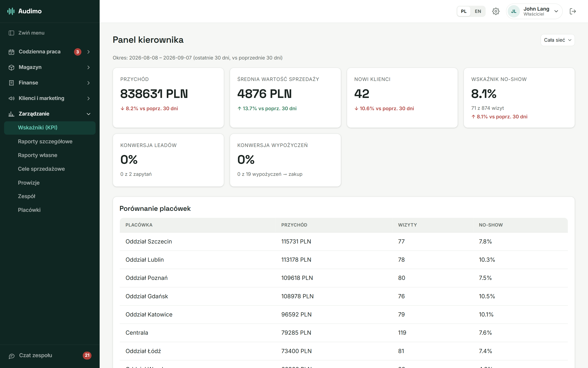
Task: Expand the Finanse chevron
Action: pos(88,83)
